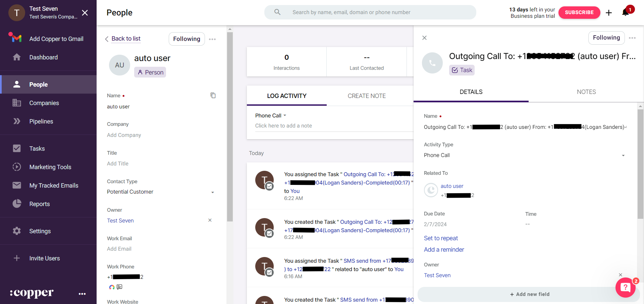The width and height of the screenshot is (644, 304).
Task: Select the People sidebar icon
Action: [17, 84]
